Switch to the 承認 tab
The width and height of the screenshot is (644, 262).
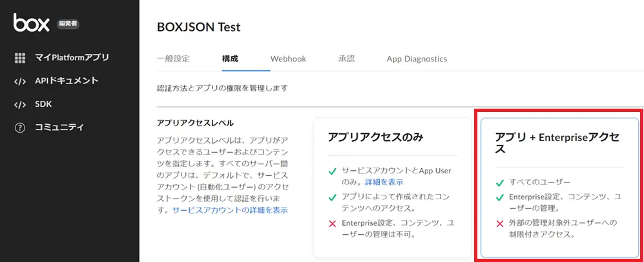click(x=346, y=59)
